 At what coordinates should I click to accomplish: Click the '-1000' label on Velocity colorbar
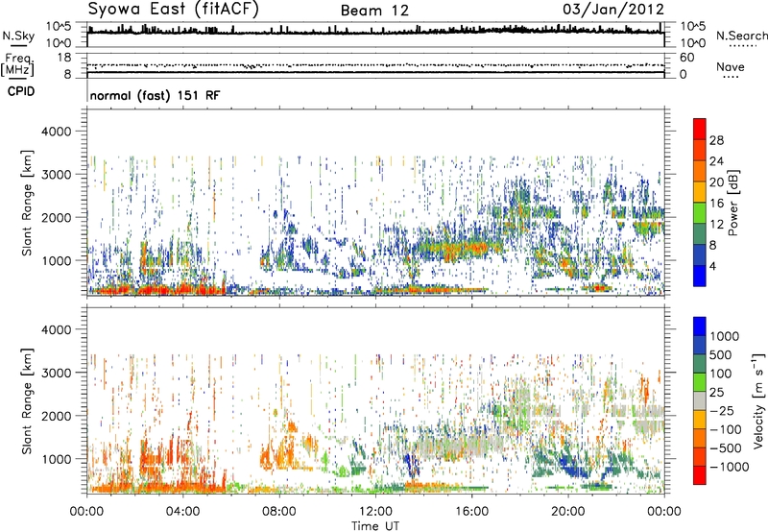[x=729, y=467]
